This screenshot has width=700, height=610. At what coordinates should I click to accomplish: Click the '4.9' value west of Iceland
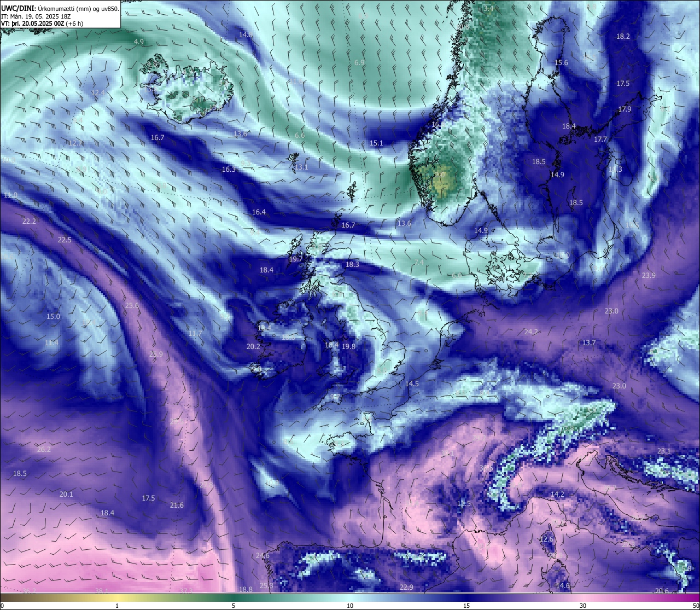tap(139, 42)
